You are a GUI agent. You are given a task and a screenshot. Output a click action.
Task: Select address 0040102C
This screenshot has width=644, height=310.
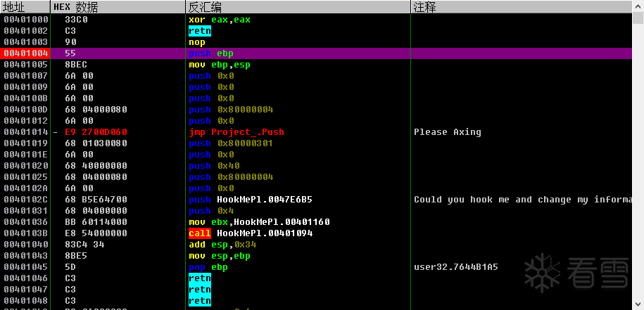click(26, 200)
